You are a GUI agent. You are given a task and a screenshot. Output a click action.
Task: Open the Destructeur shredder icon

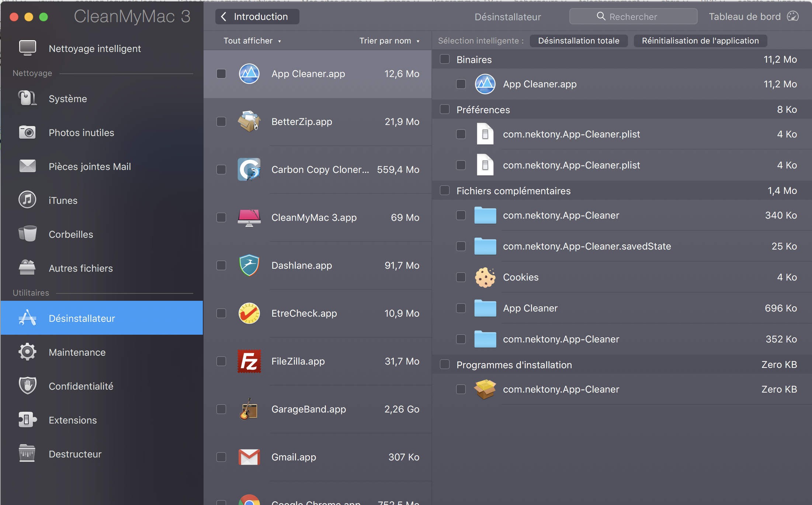tap(27, 454)
